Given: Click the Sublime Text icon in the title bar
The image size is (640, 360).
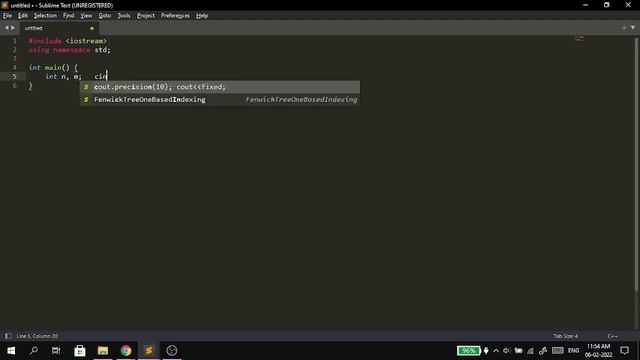Looking at the screenshot, I should pyautogui.click(x=5, y=5).
